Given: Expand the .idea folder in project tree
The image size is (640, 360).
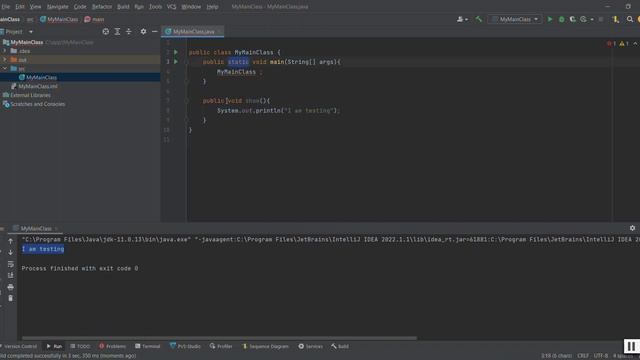Looking at the screenshot, I should click(5, 51).
